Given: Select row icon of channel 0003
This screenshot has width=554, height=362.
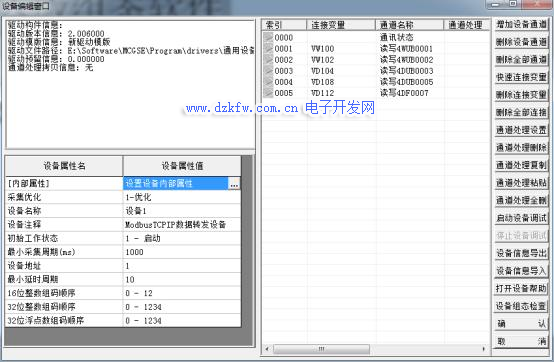Looking at the screenshot, I should 268,71.
